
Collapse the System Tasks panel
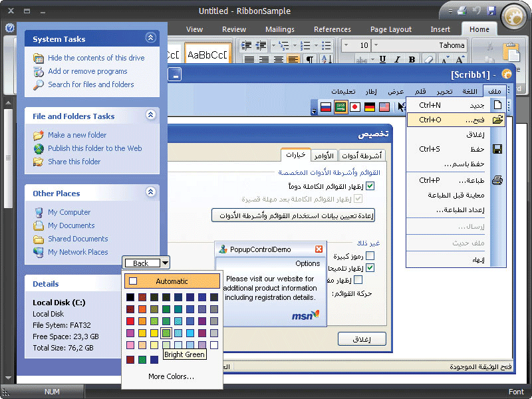(151, 39)
